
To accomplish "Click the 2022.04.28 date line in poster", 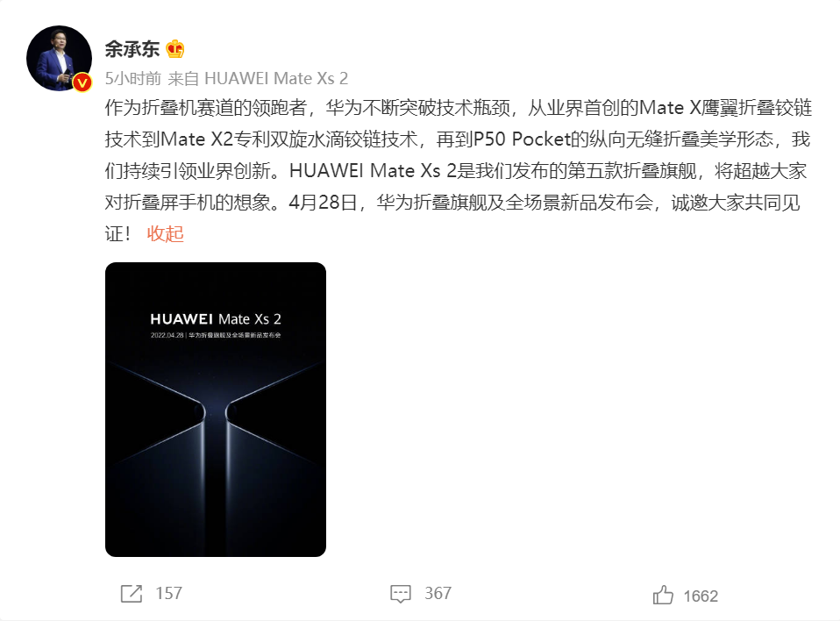I will (216, 335).
